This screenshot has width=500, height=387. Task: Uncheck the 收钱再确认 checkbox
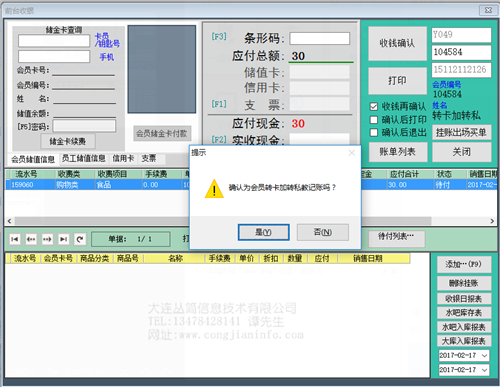(x=374, y=107)
